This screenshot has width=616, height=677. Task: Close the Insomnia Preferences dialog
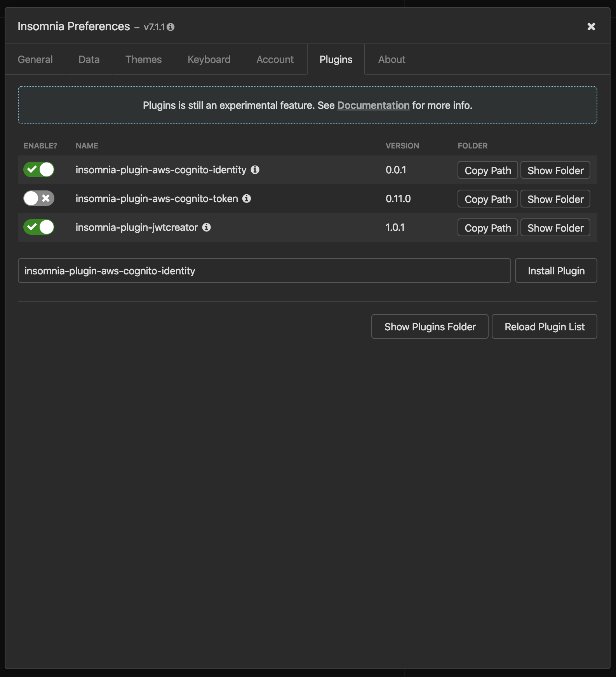(591, 26)
